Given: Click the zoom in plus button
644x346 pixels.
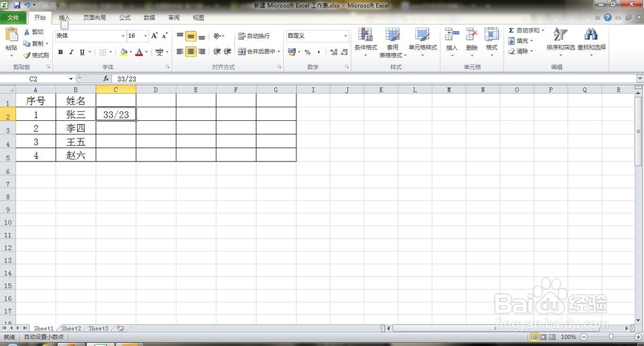Looking at the screenshot, I should coord(638,337).
